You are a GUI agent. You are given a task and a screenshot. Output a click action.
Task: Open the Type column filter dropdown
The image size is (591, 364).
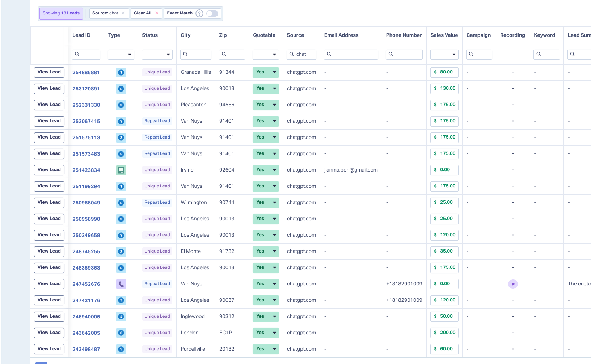[x=121, y=55]
